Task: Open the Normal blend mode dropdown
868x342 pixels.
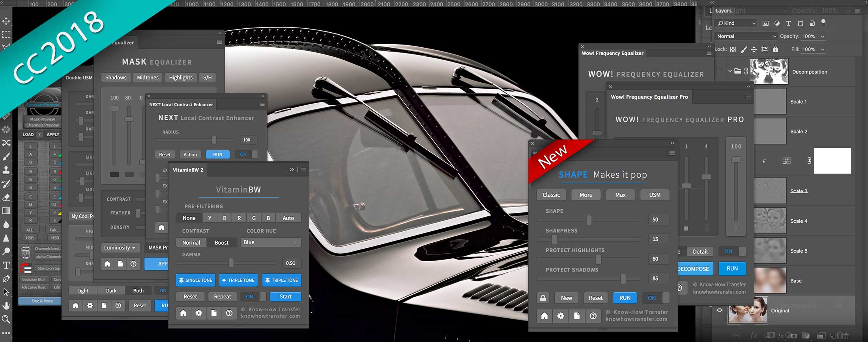Action: tap(746, 36)
